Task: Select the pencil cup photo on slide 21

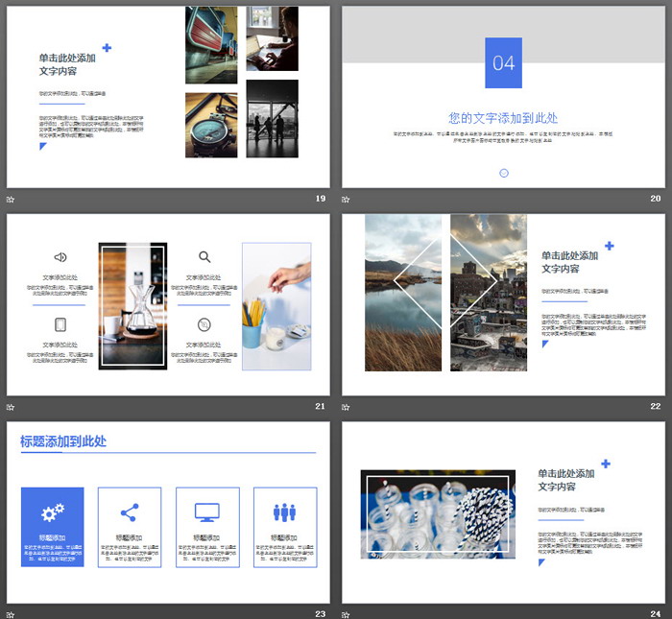Action: [276, 306]
